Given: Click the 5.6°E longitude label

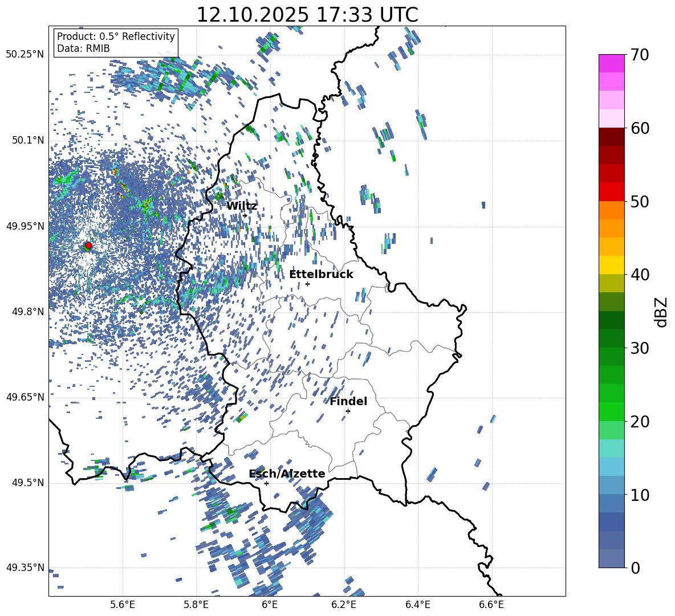Looking at the screenshot, I should tap(123, 605).
